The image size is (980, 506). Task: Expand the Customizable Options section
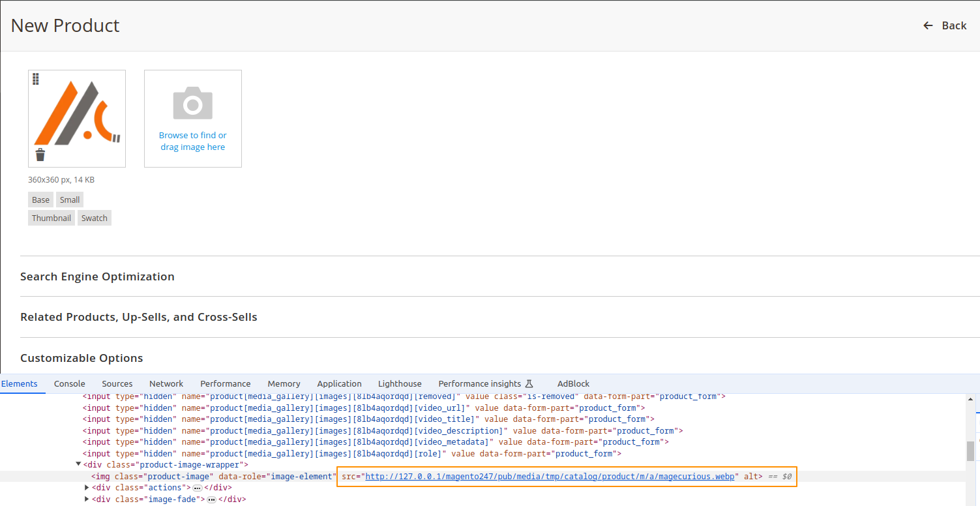point(82,358)
